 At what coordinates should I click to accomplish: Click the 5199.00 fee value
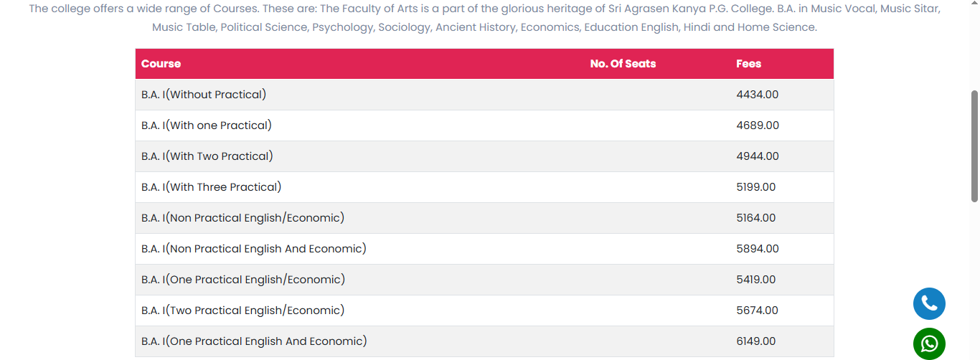tap(755, 187)
